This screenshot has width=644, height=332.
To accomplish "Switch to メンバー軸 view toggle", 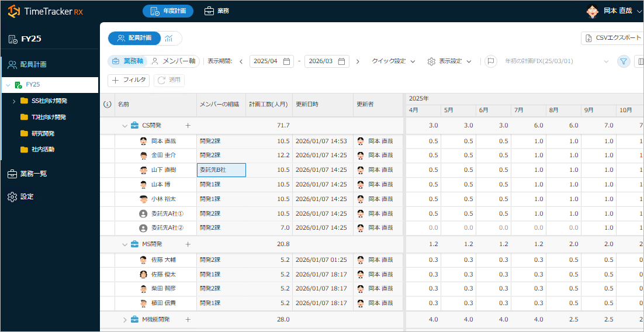I will click(174, 61).
